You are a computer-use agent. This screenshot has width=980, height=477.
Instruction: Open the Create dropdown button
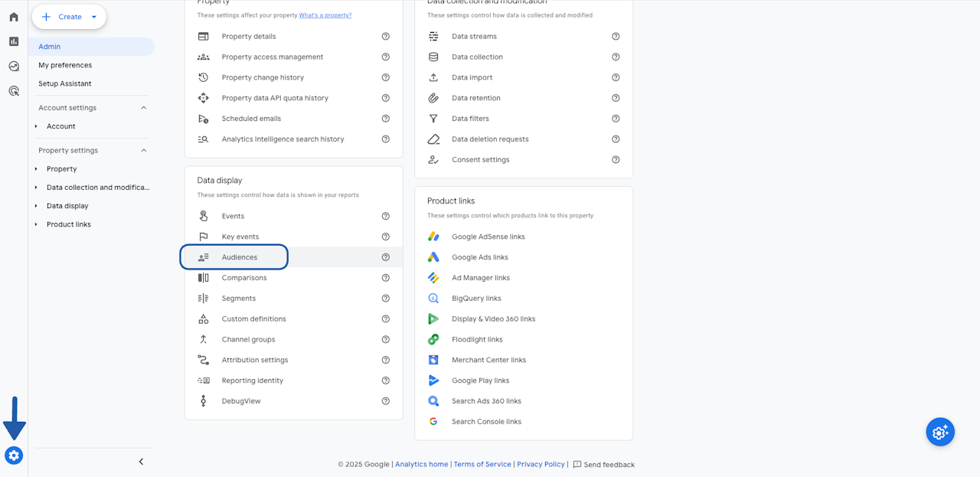click(69, 17)
